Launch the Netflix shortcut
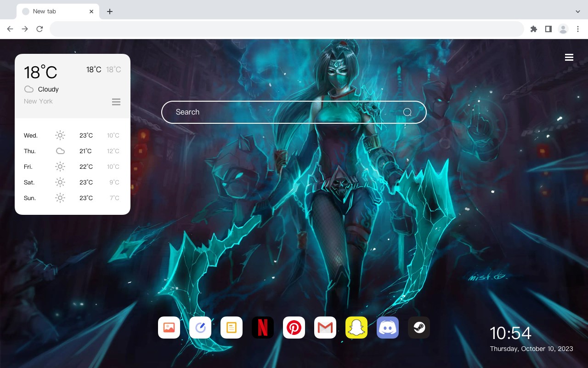This screenshot has width=588, height=368. click(x=263, y=328)
